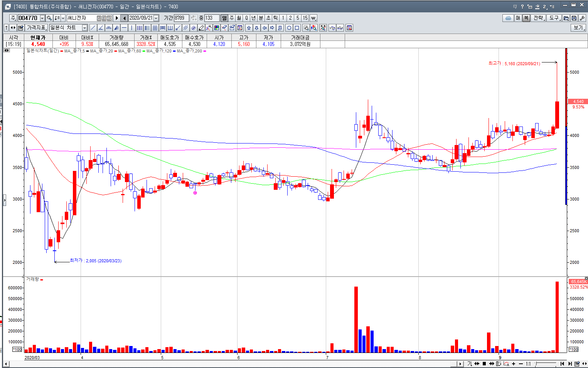Screen dimensions: 588x368
Task: Click the chart zoom slider at bottom right
Action: pyautogui.click(x=546, y=364)
